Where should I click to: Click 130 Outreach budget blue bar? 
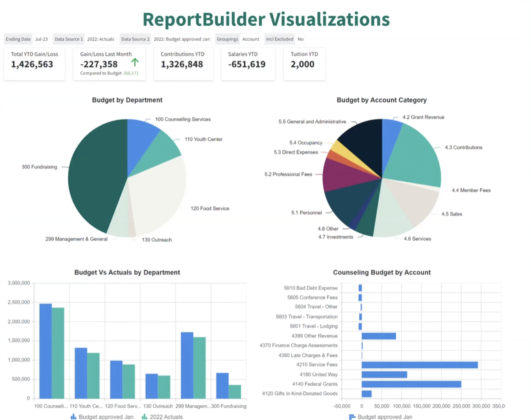coord(152,386)
